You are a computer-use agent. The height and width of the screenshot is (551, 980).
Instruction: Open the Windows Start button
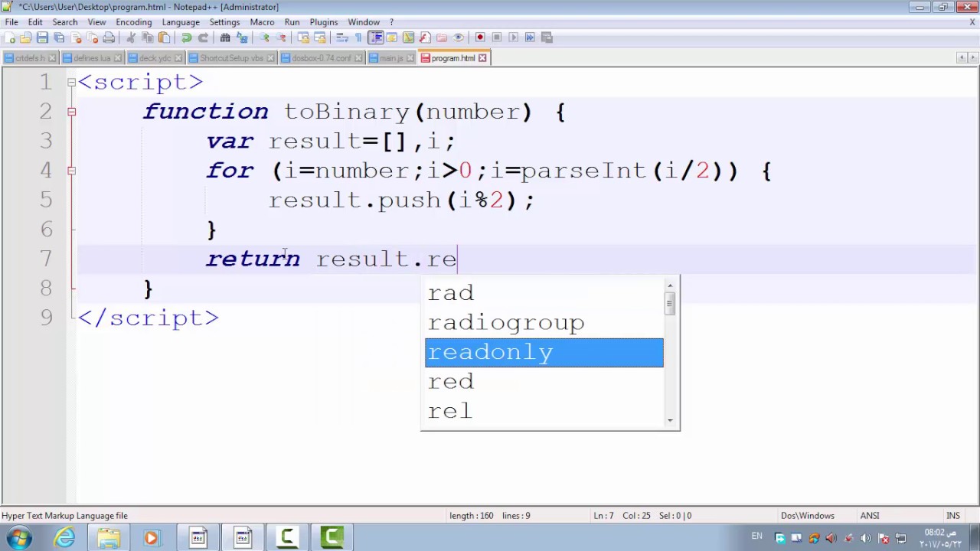[x=18, y=538]
